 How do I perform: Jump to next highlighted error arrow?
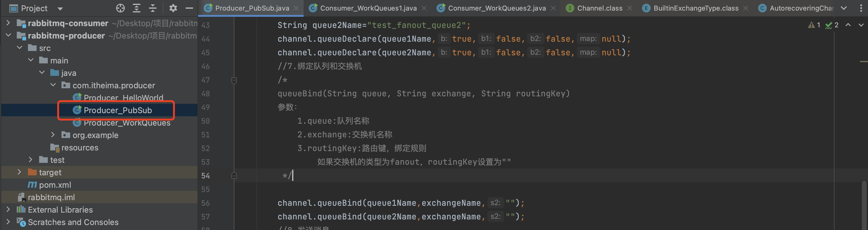tap(861, 25)
